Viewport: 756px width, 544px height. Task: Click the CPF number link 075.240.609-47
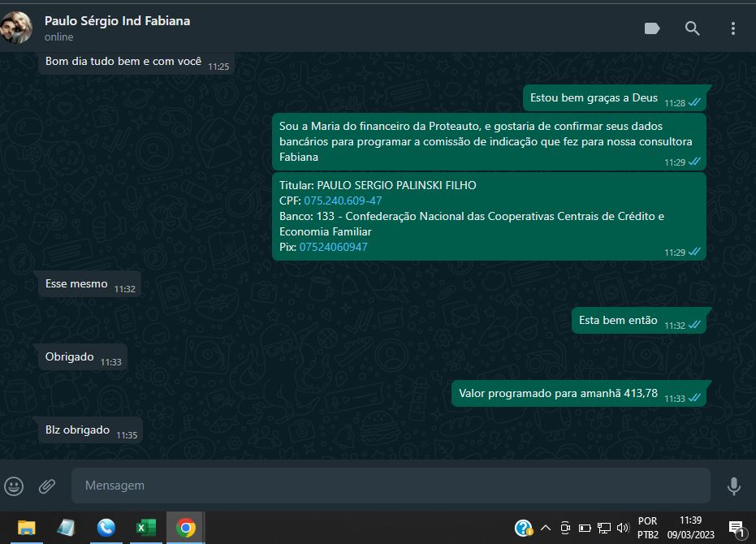343,201
